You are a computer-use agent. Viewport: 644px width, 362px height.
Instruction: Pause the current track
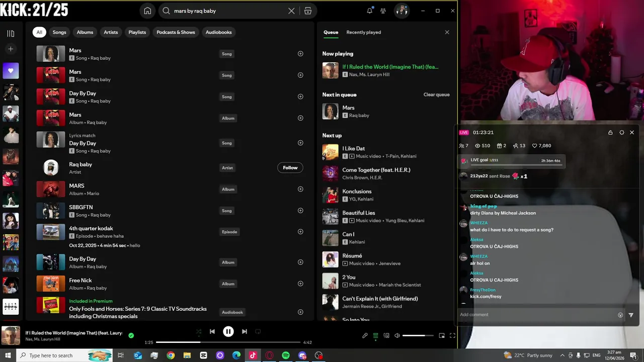point(228,331)
